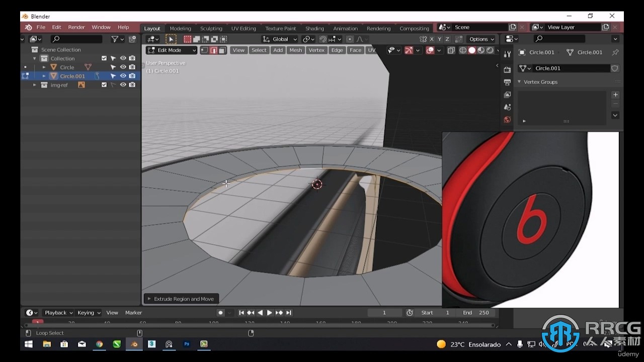The width and height of the screenshot is (644, 362).
Task: Toggle Z axis mirror
Action: pyautogui.click(x=447, y=39)
